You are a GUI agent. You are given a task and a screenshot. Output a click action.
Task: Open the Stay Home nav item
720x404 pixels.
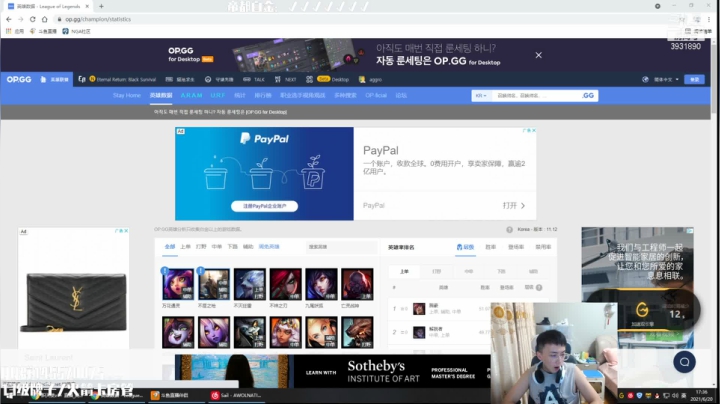coord(127,95)
